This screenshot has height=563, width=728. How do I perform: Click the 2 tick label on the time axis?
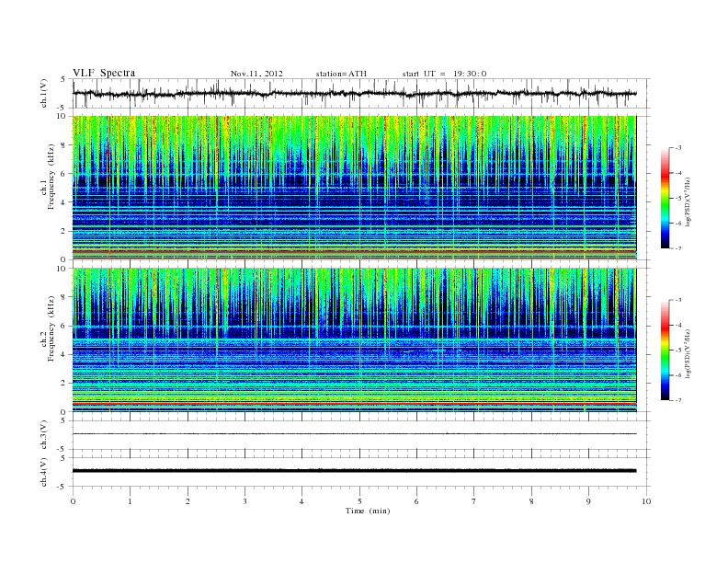click(x=188, y=501)
